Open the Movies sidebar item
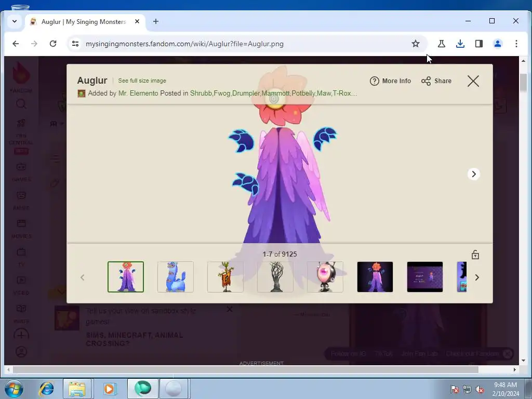532x399 pixels. click(x=21, y=229)
